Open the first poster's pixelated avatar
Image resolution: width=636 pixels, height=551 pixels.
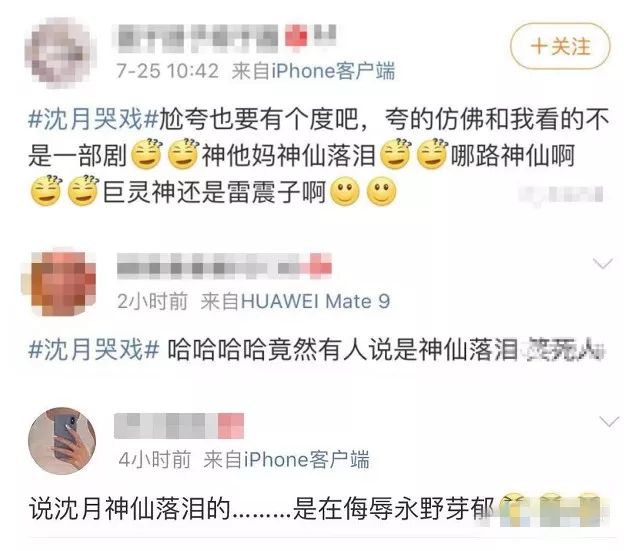[x=60, y=53]
